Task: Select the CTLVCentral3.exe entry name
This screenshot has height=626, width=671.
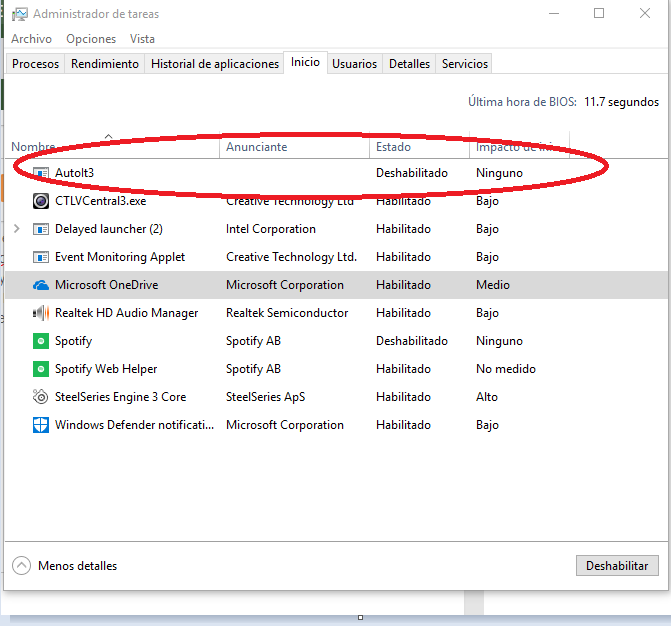Action: pyautogui.click(x=101, y=201)
